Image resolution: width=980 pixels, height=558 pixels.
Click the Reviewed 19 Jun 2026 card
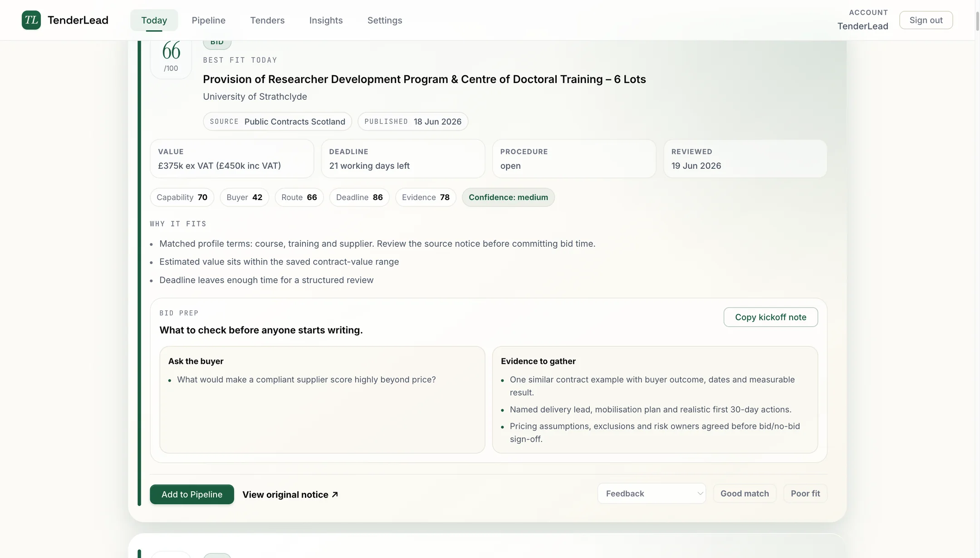tap(745, 159)
